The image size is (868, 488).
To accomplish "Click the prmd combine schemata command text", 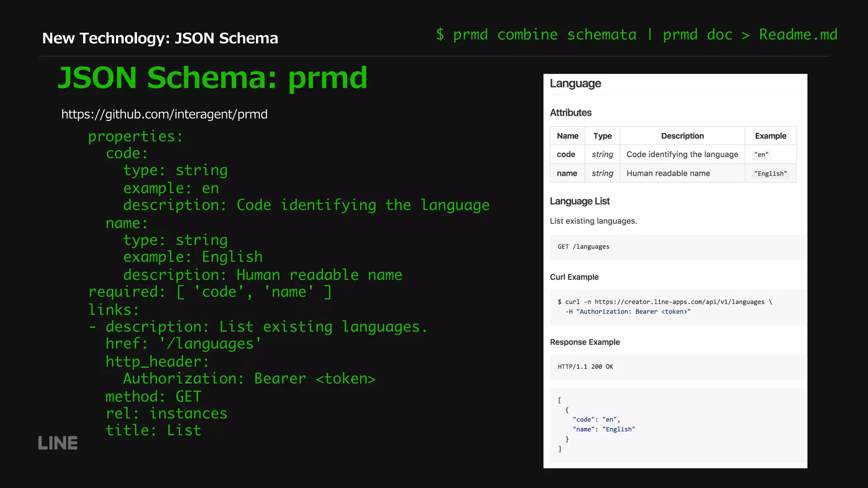I will [x=637, y=35].
